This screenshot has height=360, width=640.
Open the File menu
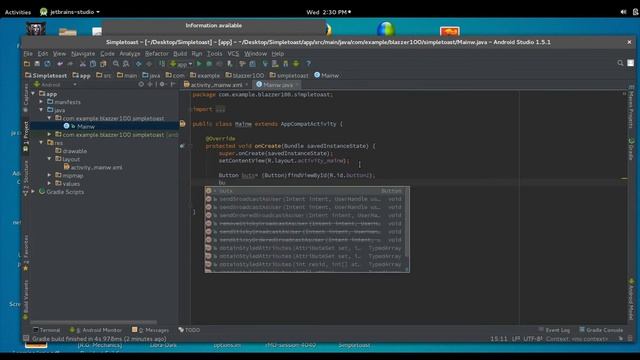coord(28,53)
